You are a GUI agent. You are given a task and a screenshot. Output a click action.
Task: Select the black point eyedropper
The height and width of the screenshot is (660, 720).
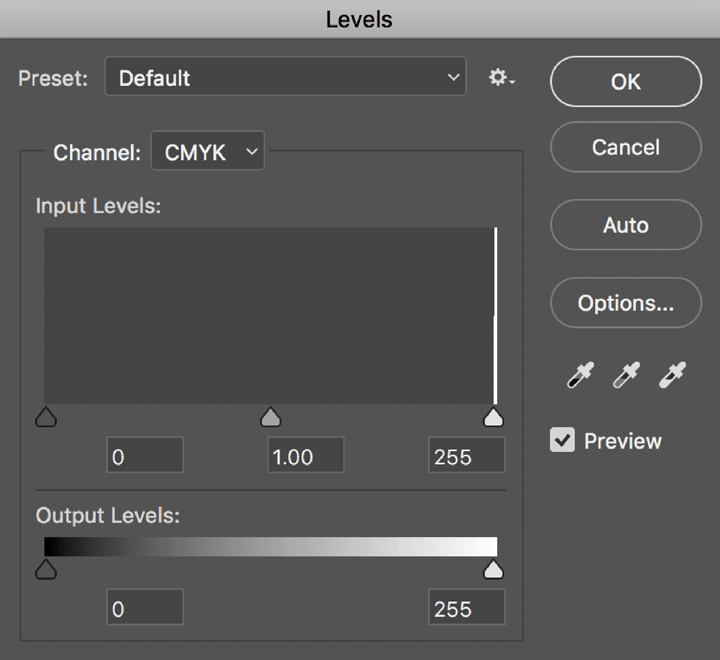580,376
